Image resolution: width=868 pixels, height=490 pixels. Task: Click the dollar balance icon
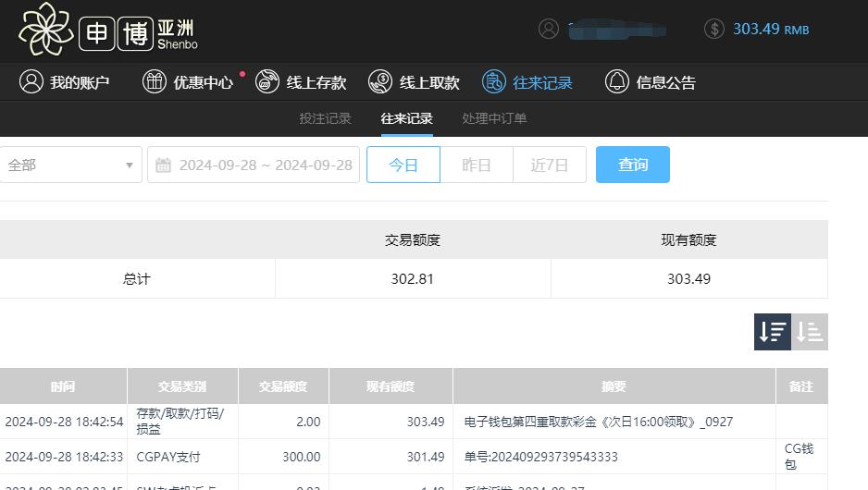click(x=714, y=29)
